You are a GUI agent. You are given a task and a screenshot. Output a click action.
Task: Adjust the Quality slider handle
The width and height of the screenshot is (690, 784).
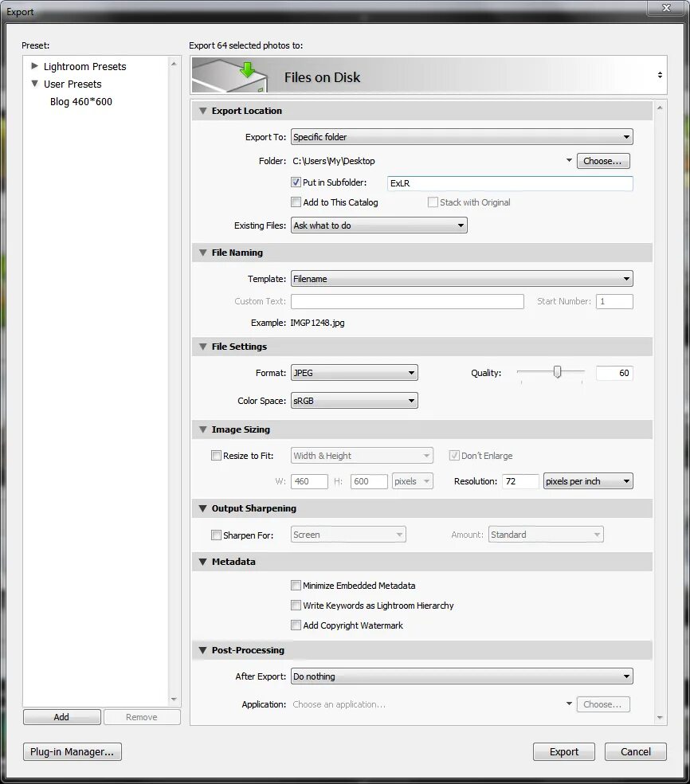click(557, 372)
